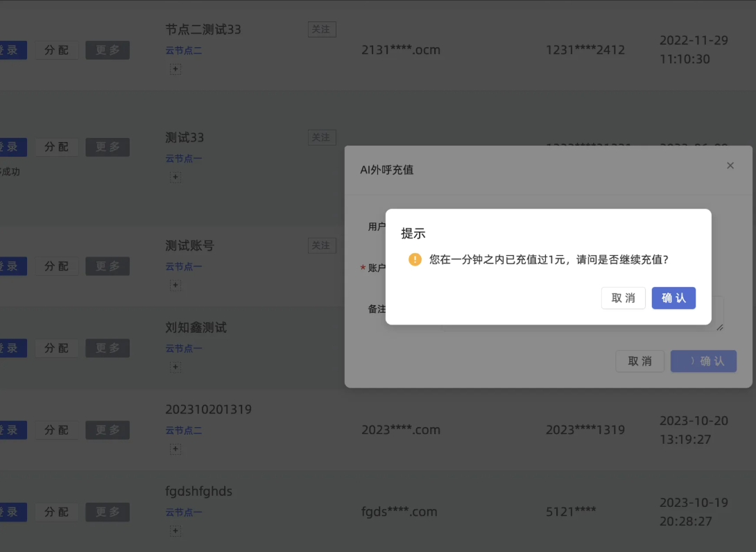This screenshot has width=756, height=552.
Task: Click 分配 button in 202310201319 row
Action: coord(57,430)
